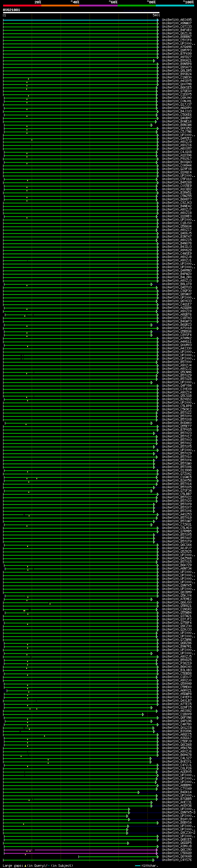Open hit UniRef100_A9NWU7
The height and width of the screenshot is (868, 197).
[176, 23]
